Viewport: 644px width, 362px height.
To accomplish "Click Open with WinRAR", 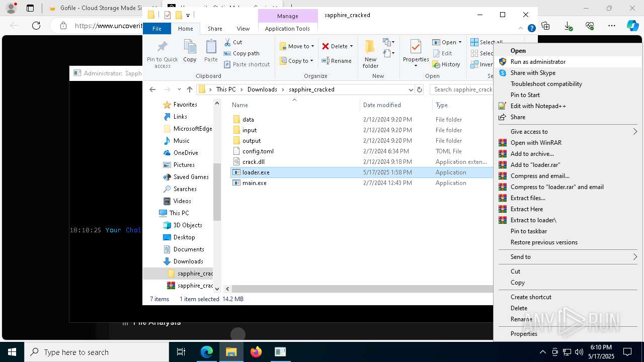I will click(x=568, y=143).
